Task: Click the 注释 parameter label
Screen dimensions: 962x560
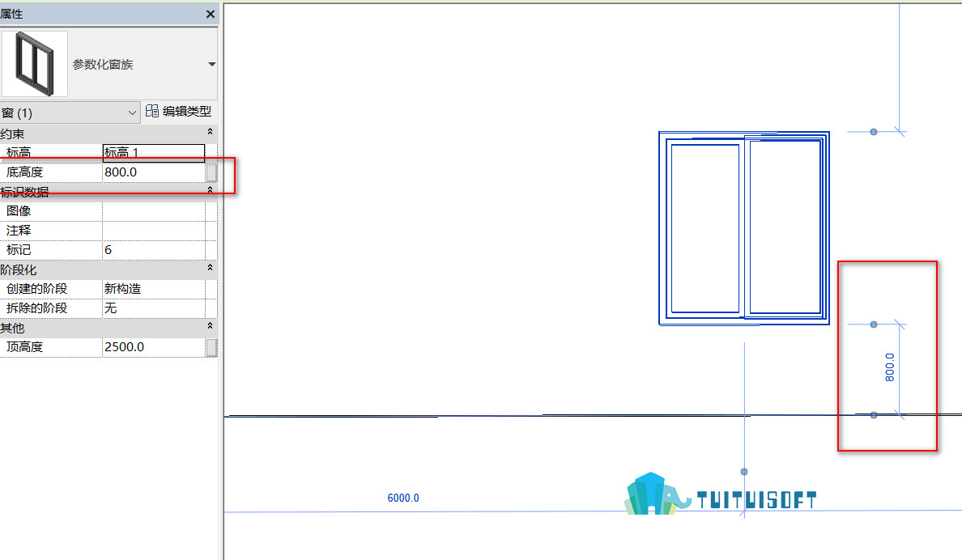Action: pyautogui.click(x=19, y=231)
